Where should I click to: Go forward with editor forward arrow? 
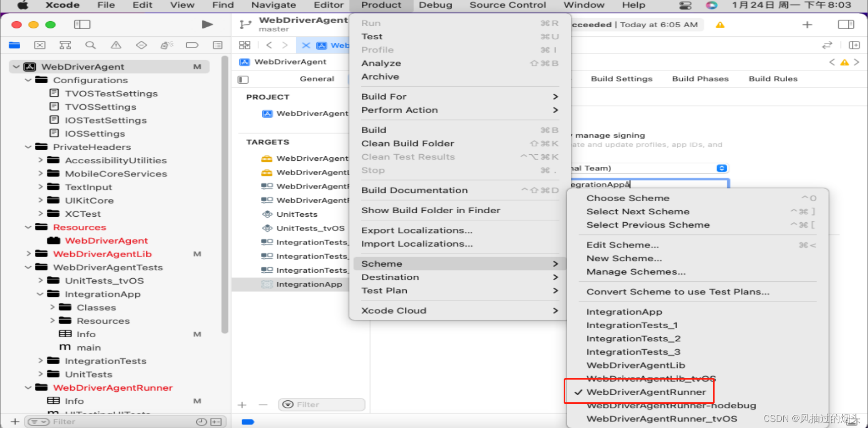[x=285, y=45]
